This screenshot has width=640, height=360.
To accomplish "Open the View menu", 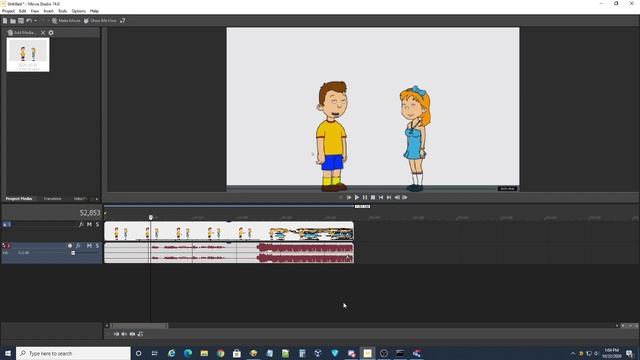I will click(x=35, y=11).
